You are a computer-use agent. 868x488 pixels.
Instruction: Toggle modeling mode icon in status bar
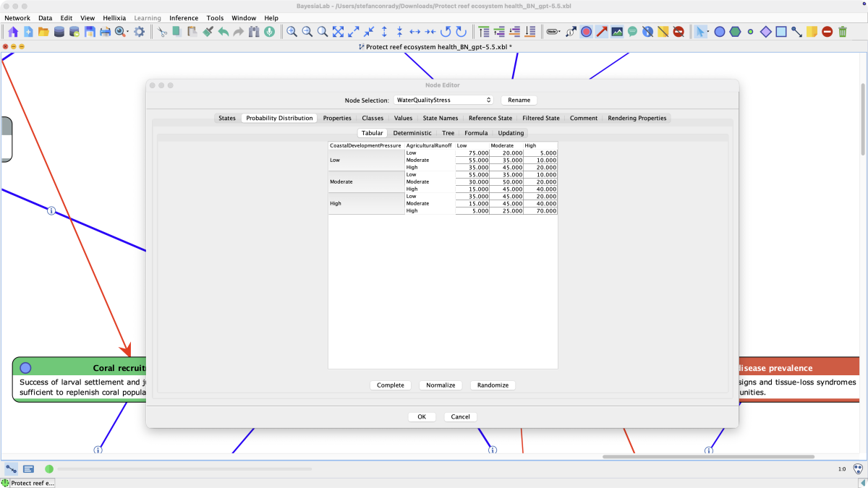point(12,469)
